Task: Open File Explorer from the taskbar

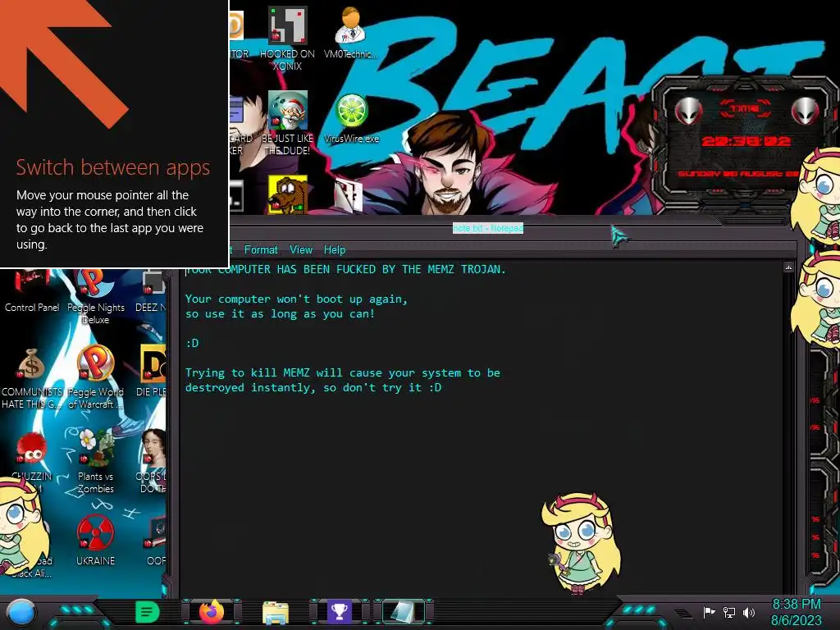Action: tap(276, 612)
